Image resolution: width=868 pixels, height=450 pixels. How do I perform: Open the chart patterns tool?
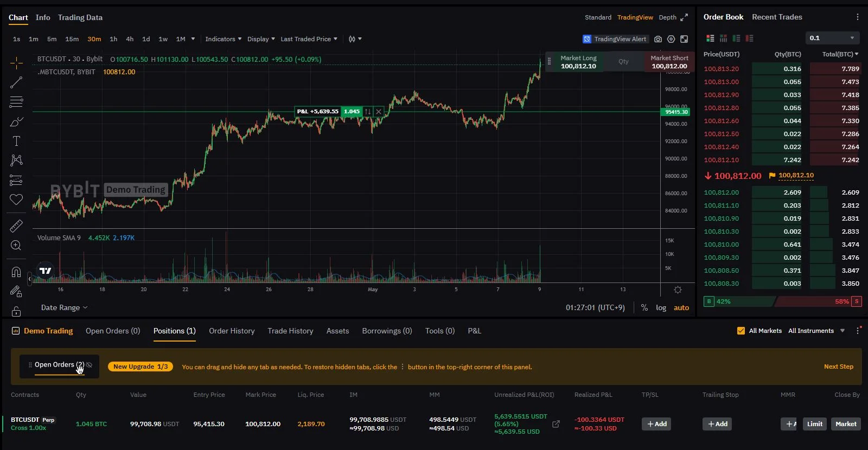(16, 160)
